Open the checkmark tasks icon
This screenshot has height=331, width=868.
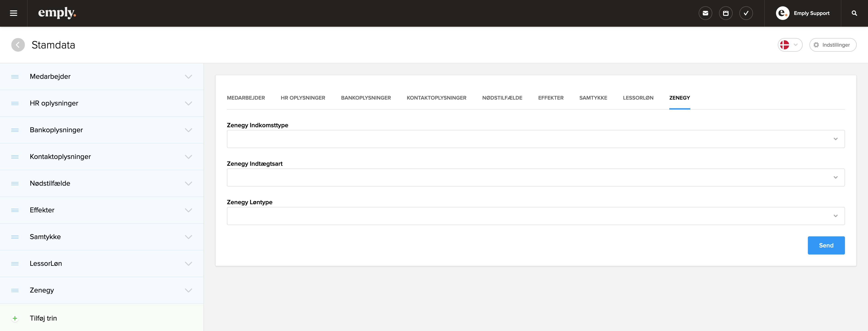[746, 13]
